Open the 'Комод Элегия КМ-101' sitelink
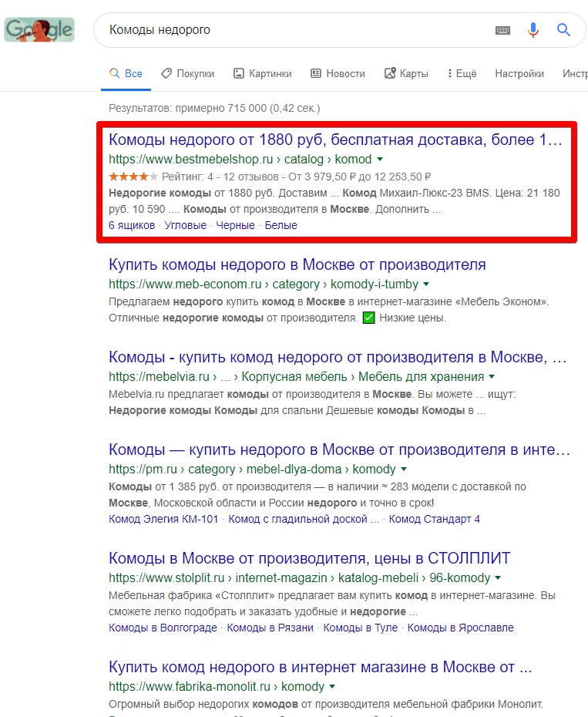Image resolution: width=588 pixels, height=717 pixels. pyautogui.click(x=163, y=519)
